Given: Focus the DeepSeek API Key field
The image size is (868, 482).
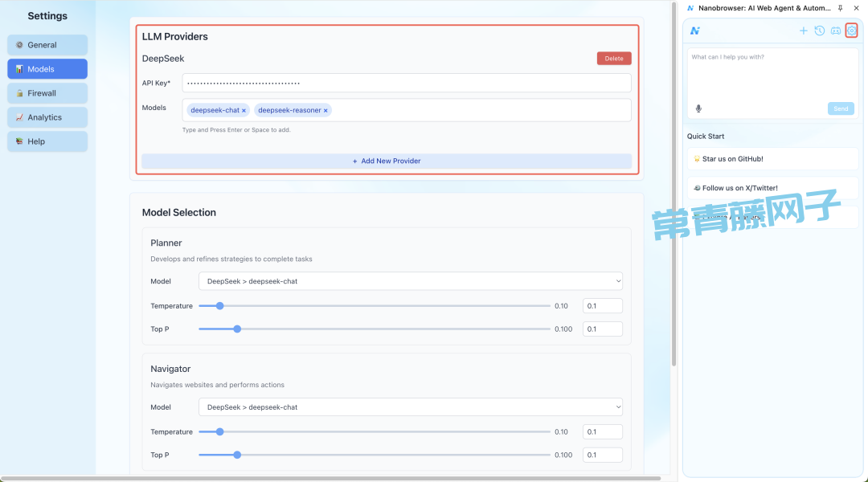Looking at the screenshot, I should pos(406,83).
